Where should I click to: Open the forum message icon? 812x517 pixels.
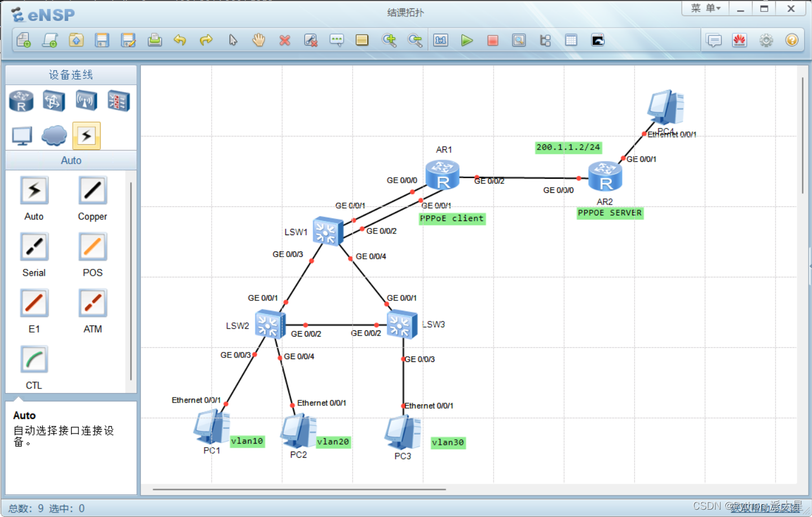(714, 40)
